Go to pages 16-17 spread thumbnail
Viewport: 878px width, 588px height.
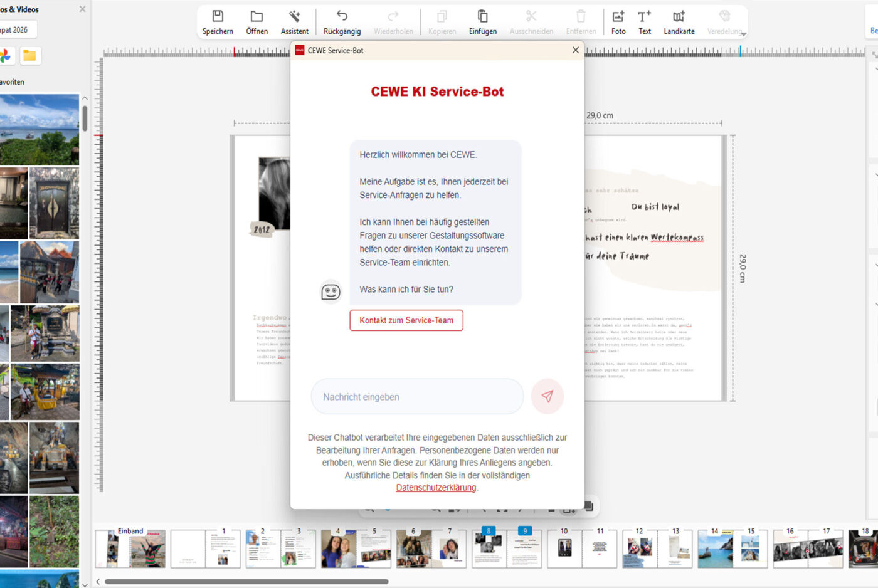(808, 549)
